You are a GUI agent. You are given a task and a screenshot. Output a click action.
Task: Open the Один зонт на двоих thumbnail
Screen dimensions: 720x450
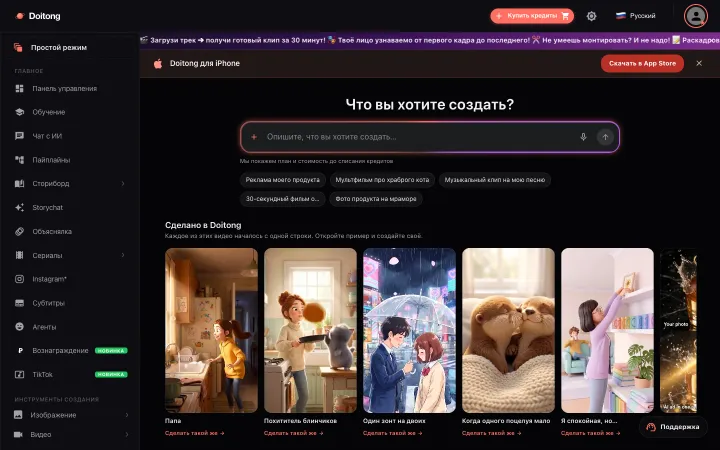click(x=409, y=330)
